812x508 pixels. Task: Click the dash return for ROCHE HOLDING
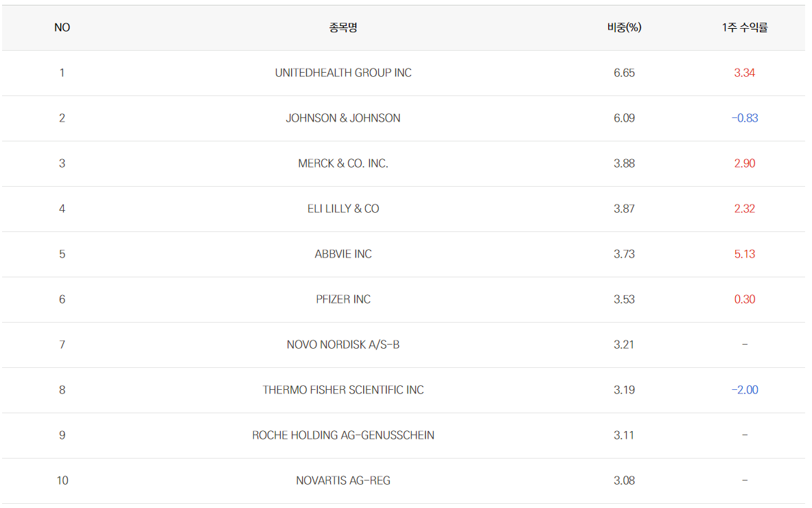745,435
